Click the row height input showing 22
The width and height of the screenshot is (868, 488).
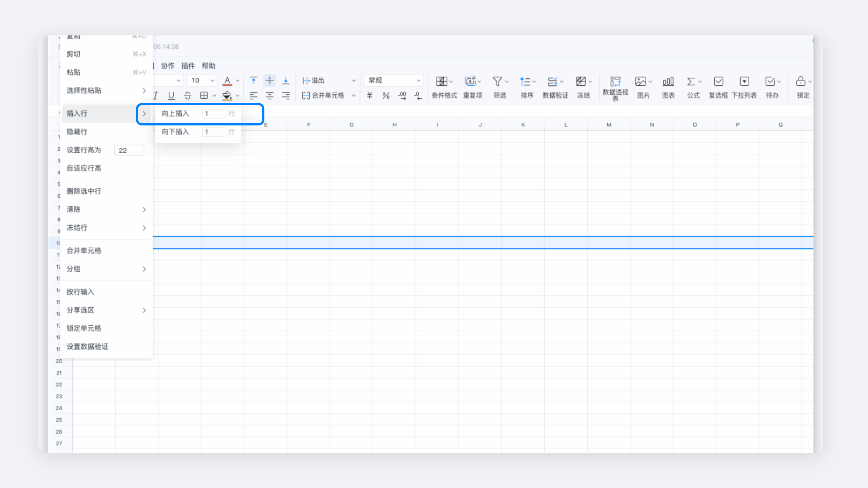pos(129,150)
